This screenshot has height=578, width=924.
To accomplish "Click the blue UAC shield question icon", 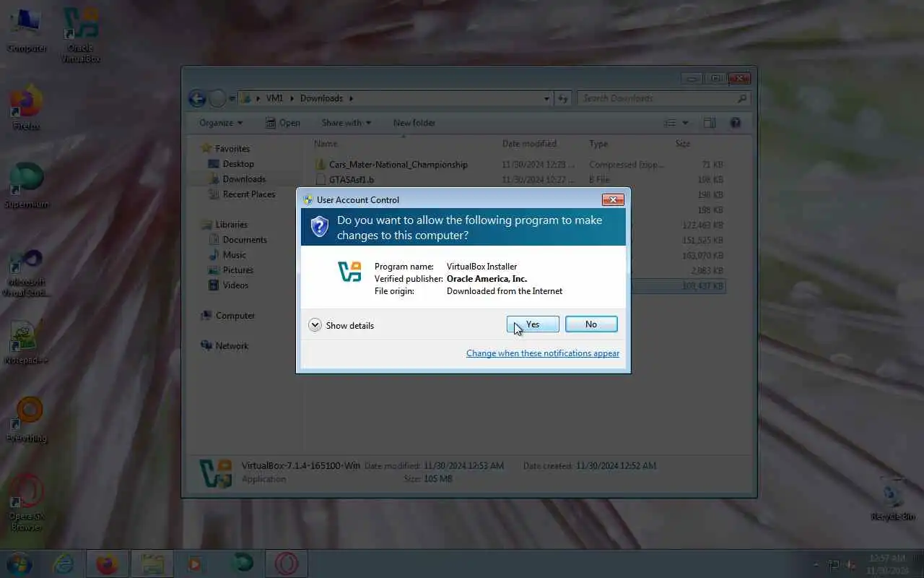I will [319, 227].
